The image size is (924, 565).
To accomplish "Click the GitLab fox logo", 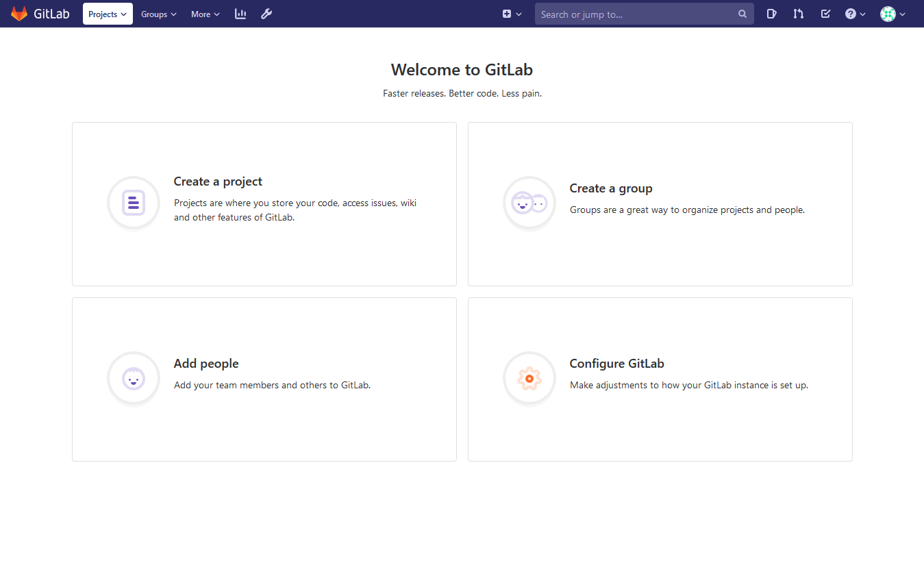I will [x=19, y=14].
